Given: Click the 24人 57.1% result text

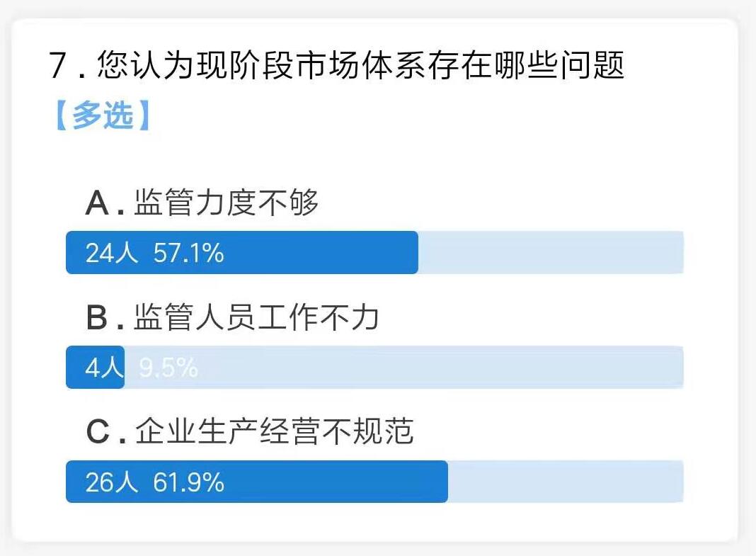Looking at the screenshot, I should 155,253.
